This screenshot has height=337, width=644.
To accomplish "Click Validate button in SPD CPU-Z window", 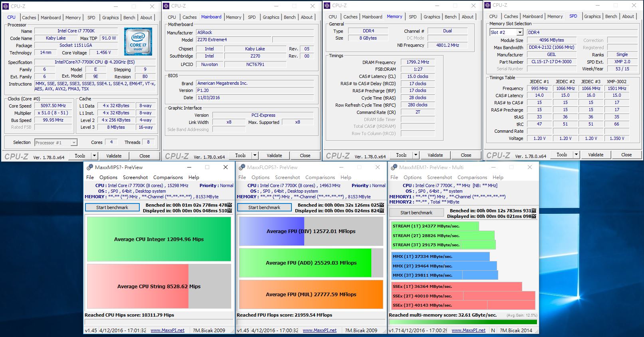I will point(596,155).
